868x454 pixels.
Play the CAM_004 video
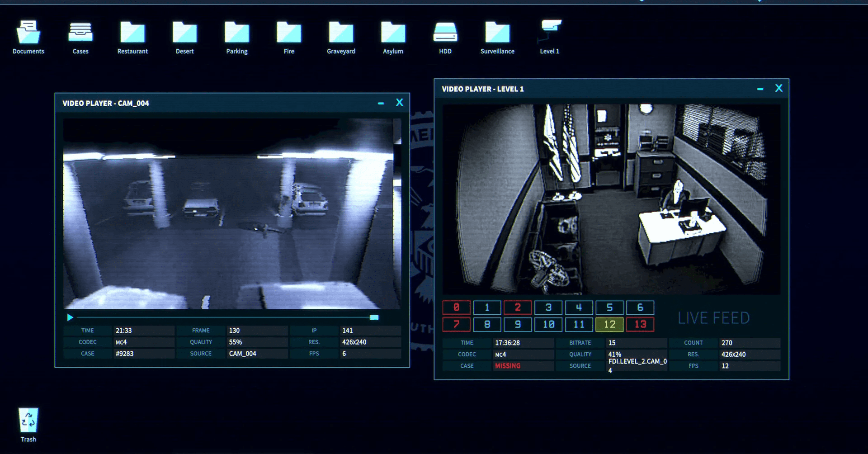coord(70,317)
